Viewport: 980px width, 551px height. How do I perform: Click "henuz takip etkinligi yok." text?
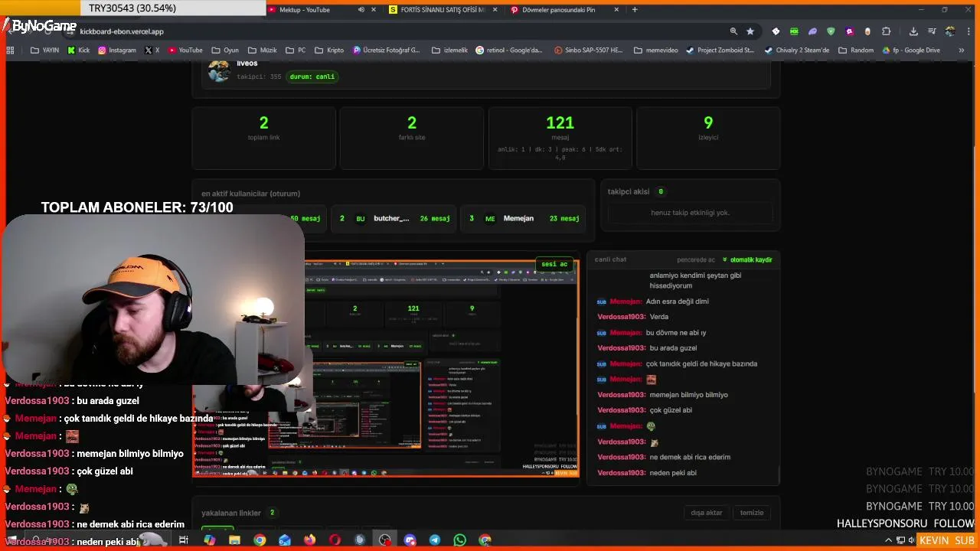pyautogui.click(x=690, y=213)
